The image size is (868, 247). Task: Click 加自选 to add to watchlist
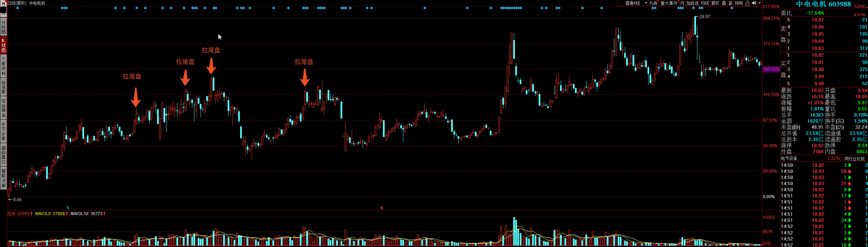pos(692,3)
